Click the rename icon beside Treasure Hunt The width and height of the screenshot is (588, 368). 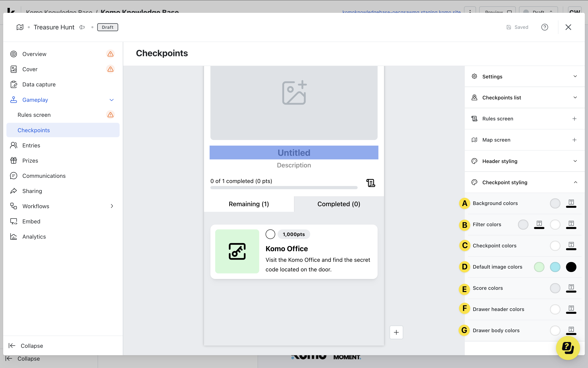click(x=82, y=27)
